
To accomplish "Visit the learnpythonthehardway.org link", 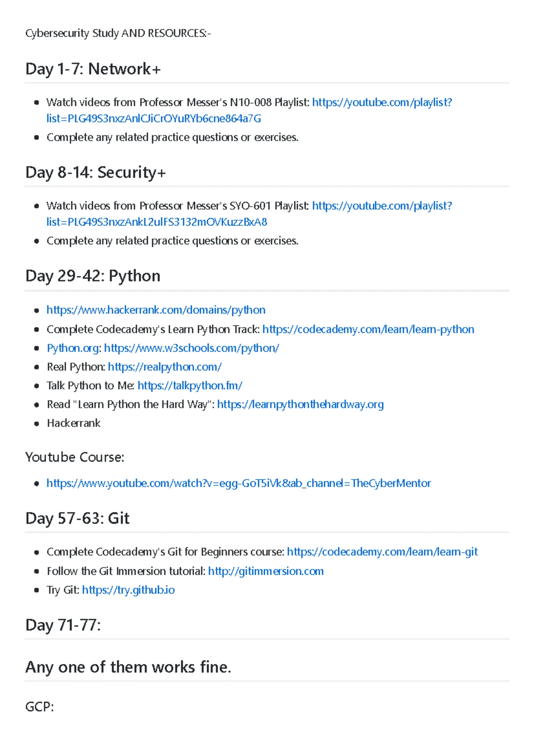I will click(x=300, y=404).
